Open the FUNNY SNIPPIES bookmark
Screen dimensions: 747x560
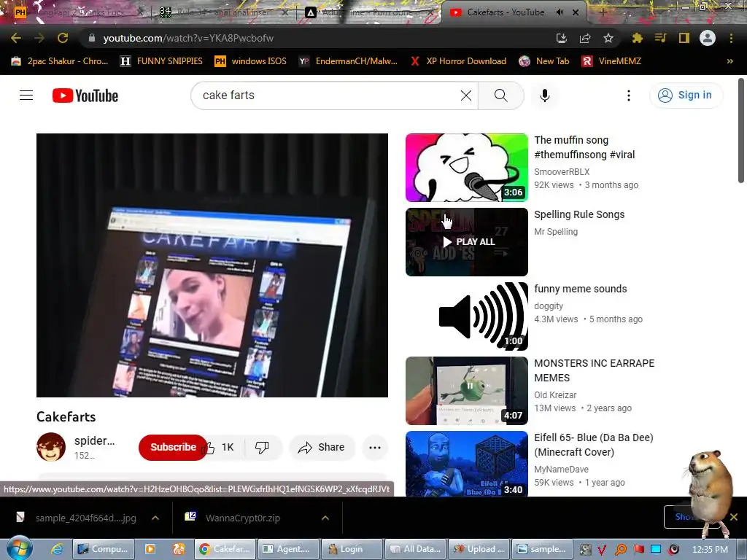click(x=161, y=61)
